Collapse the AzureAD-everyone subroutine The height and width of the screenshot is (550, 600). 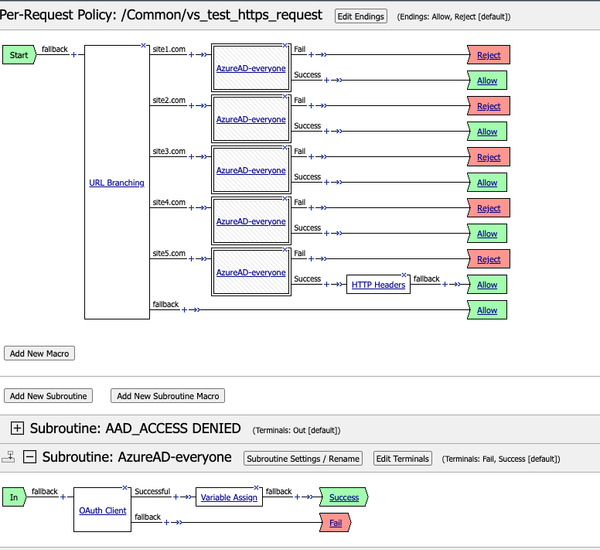(30, 457)
